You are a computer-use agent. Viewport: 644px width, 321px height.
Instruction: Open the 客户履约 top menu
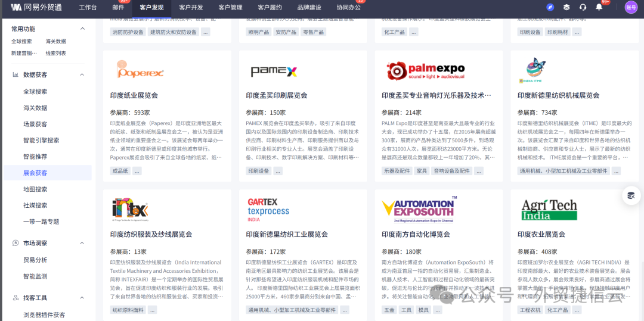(270, 7)
